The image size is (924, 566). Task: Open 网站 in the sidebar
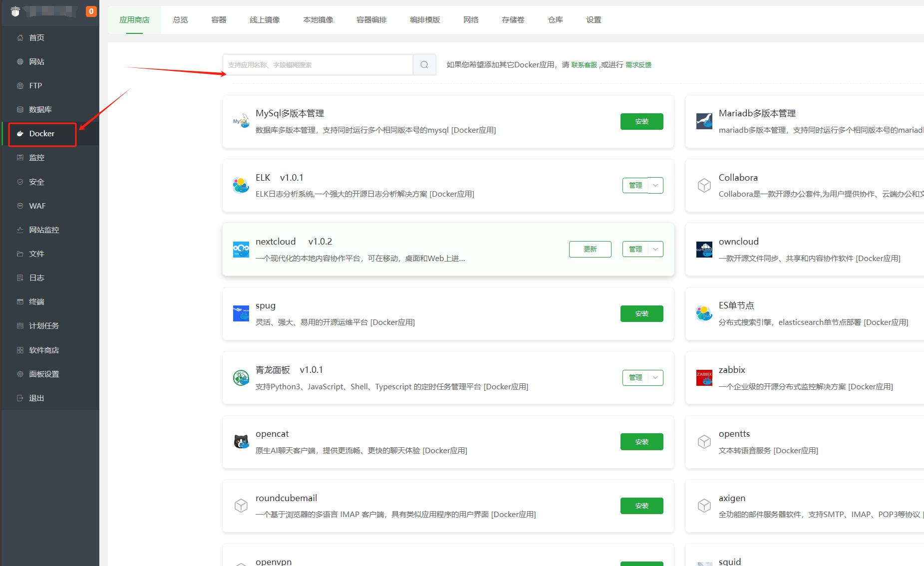pyautogui.click(x=50, y=61)
